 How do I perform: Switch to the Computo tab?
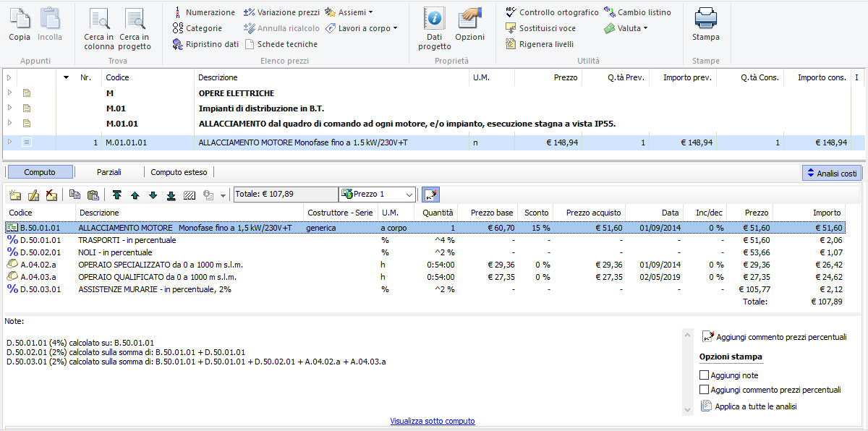coord(40,172)
